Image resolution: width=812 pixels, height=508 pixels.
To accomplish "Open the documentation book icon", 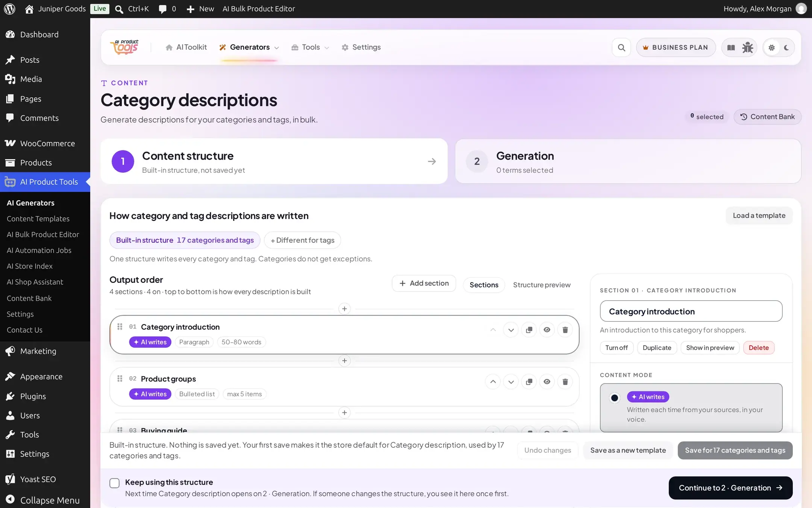I will [x=731, y=47].
